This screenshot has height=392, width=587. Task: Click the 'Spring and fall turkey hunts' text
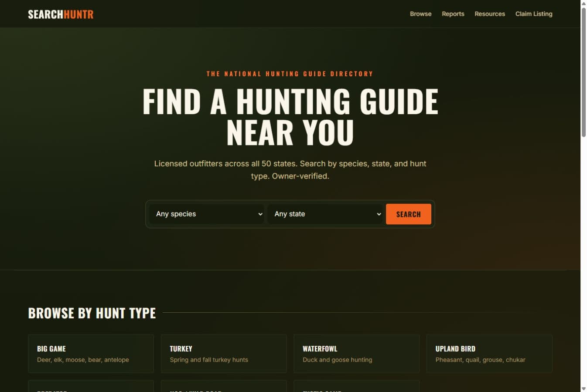pos(209,360)
